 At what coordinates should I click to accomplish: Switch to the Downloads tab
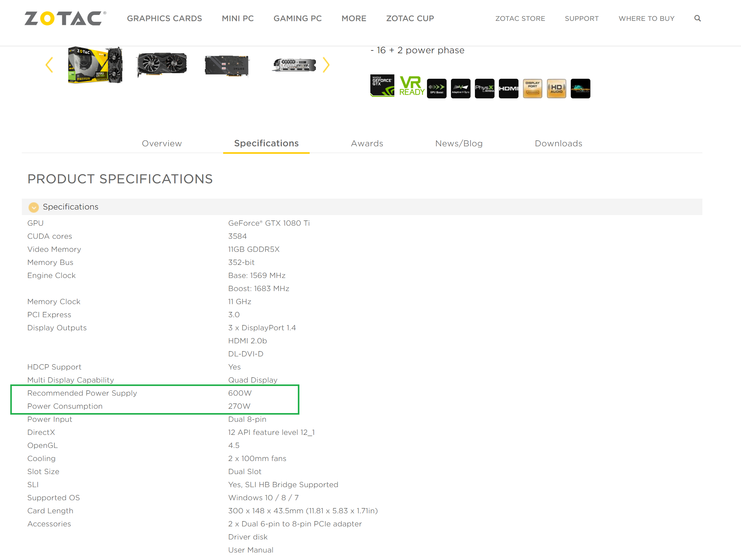click(558, 144)
